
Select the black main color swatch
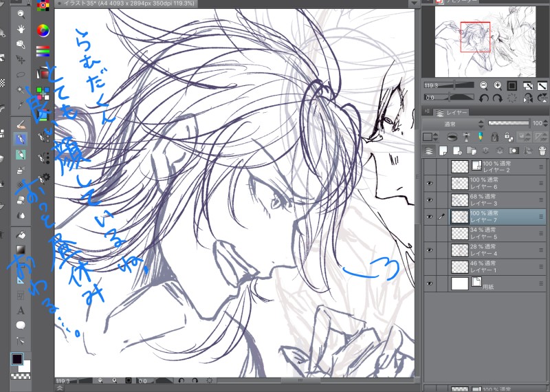tap(16, 359)
